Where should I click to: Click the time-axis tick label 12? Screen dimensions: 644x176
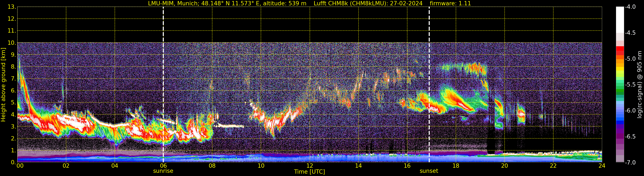[x=310, y=166]
